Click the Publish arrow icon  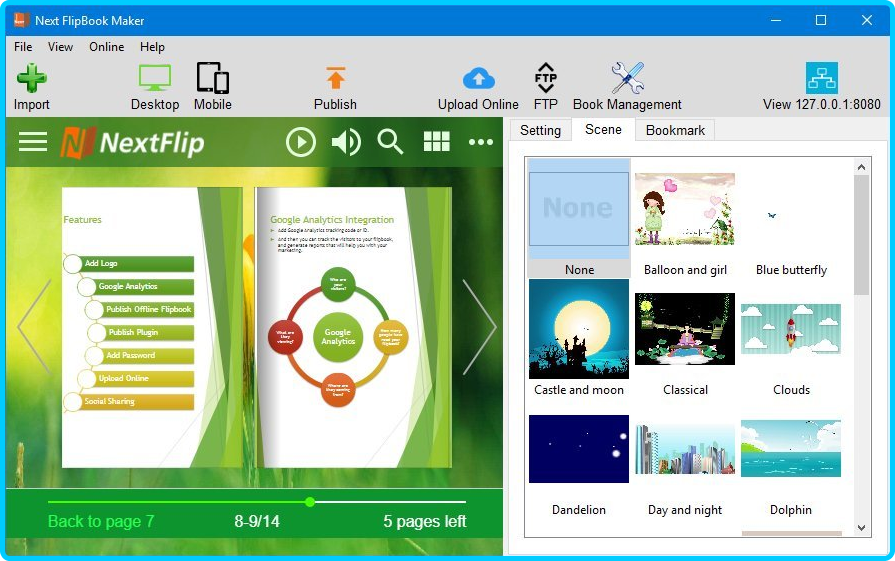335,78
